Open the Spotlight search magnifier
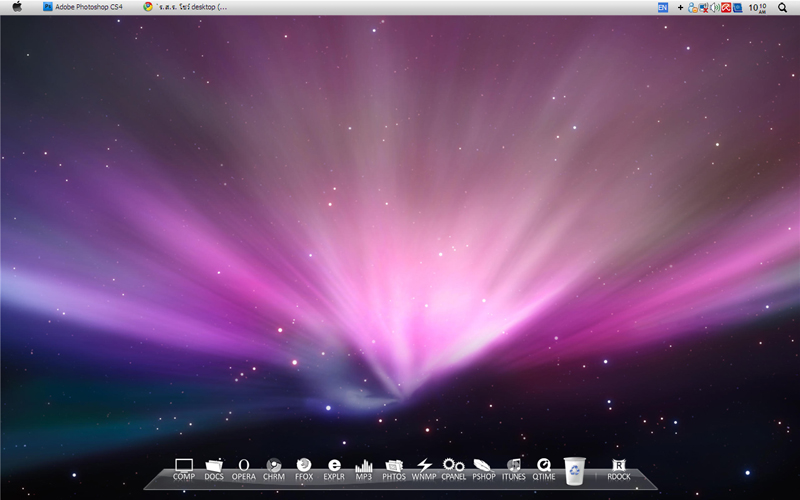 [782, 7]
